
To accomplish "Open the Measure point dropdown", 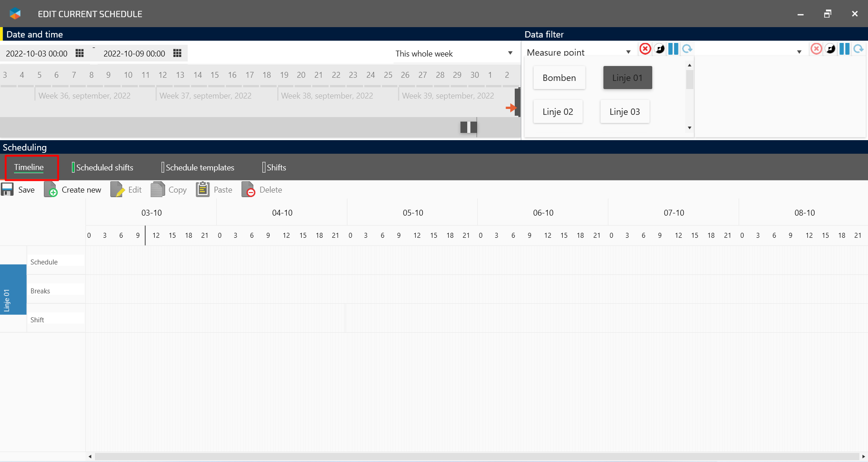I will click(628, 52).
